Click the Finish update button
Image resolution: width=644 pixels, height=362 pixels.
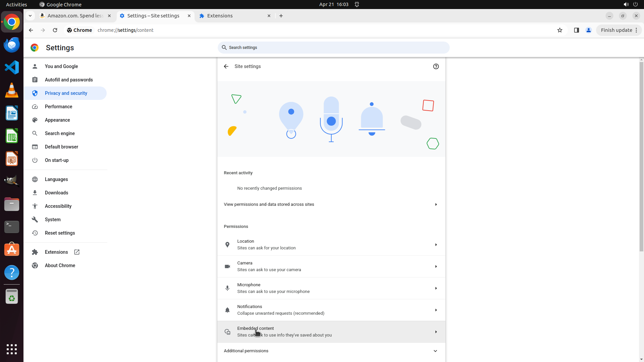click(616, 30)
